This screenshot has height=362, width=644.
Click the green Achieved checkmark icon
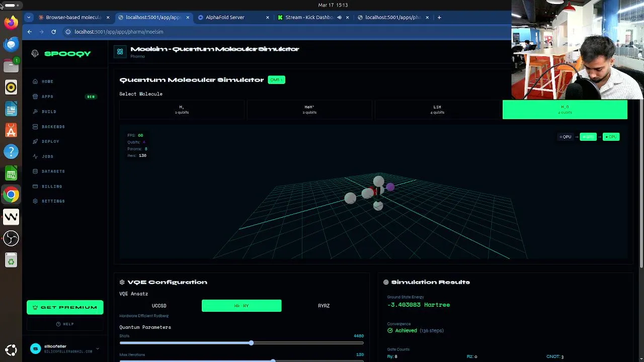pos(390,330)
